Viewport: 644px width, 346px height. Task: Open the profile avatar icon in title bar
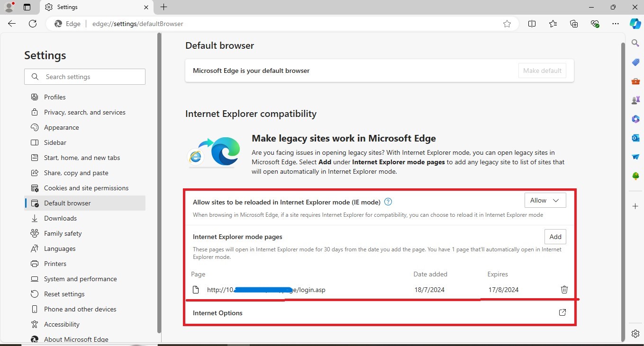(9, 7)
